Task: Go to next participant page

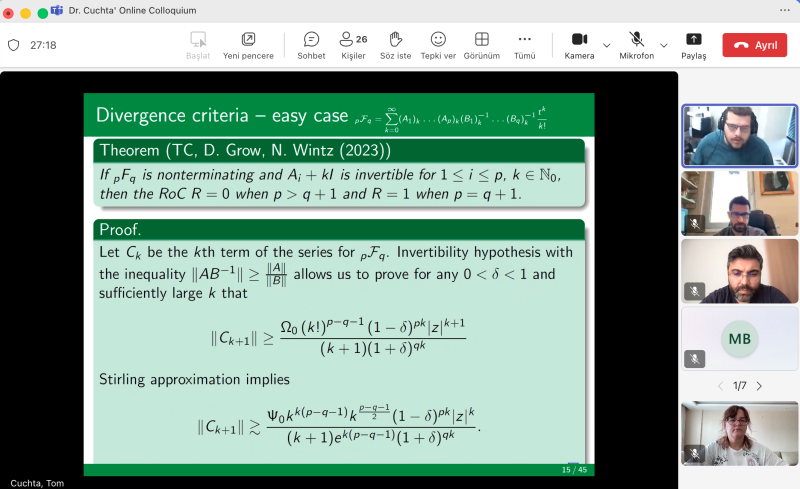Action: (759, 386)
